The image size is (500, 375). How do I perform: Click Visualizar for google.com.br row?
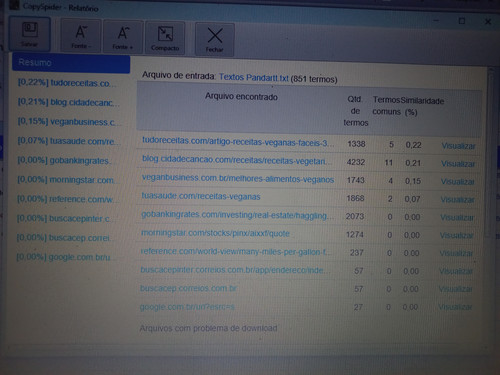455,307
